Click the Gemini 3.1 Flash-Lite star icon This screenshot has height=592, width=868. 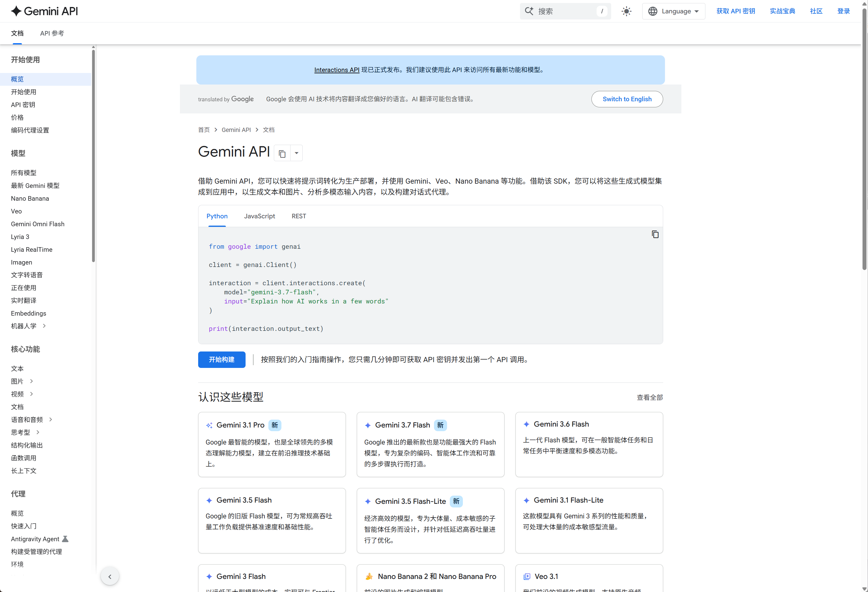click(x=526, y=500)
